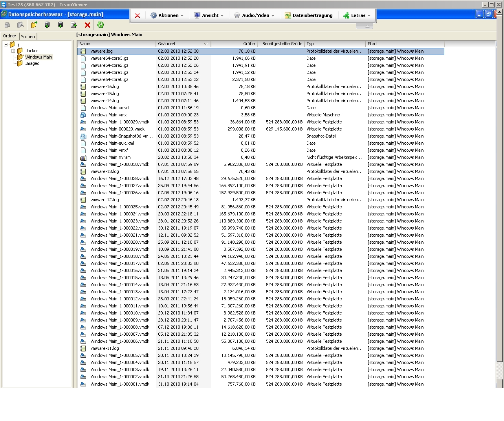Screen dimensions: 504x421
Task: Select Windows Main folder in tree
Action: 38,57
